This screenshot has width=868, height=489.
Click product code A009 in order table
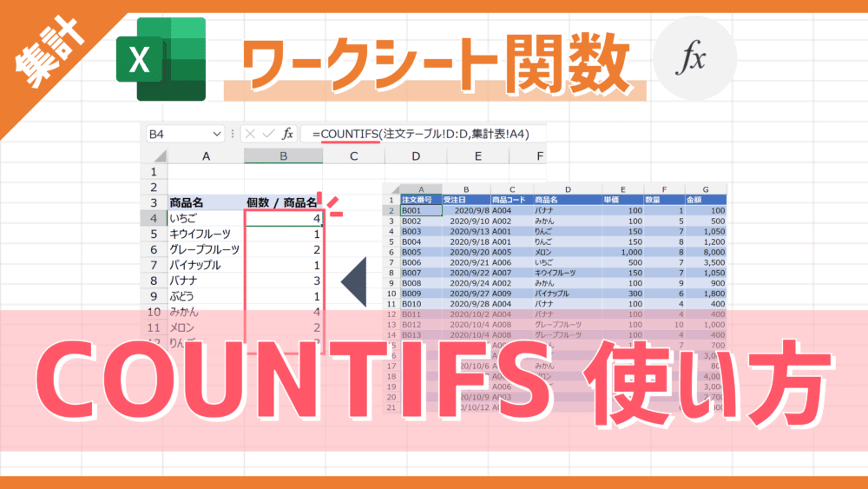pos(512,294)
